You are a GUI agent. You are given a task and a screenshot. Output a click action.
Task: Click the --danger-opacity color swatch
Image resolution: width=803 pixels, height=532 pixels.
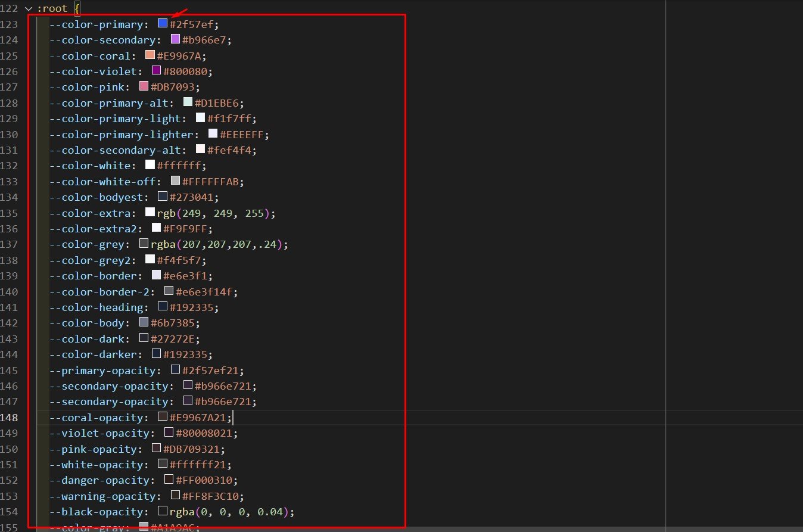[169, 480]
